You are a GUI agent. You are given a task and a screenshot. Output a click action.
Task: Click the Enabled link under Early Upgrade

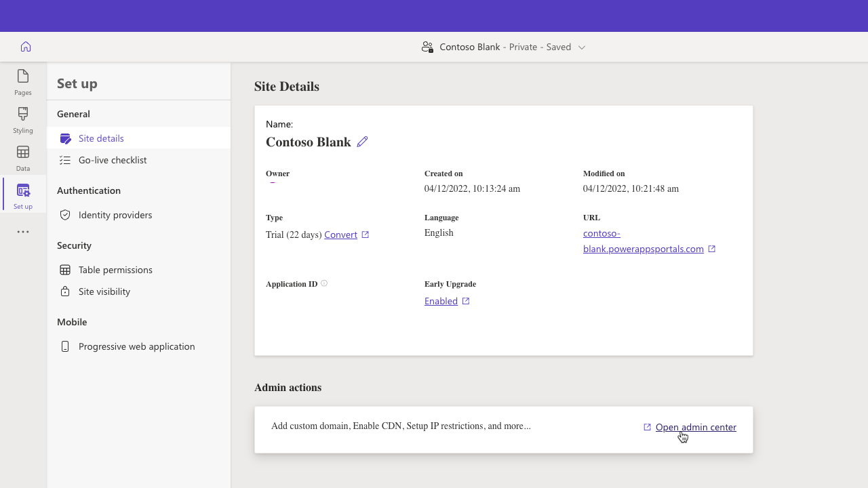tap(441, 301)
